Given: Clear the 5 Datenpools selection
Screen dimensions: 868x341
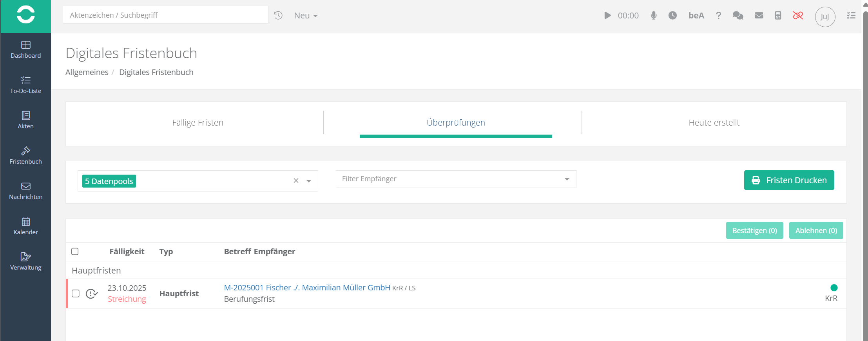Looking at the screenshot, I should pyautogui.click(x=296, y=181).
